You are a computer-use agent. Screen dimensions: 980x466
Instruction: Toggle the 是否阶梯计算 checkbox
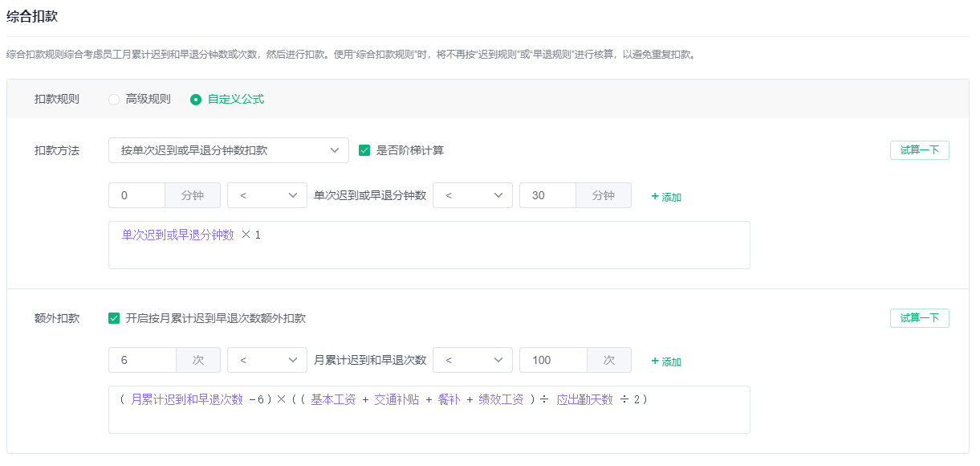[x=364, y=150]
